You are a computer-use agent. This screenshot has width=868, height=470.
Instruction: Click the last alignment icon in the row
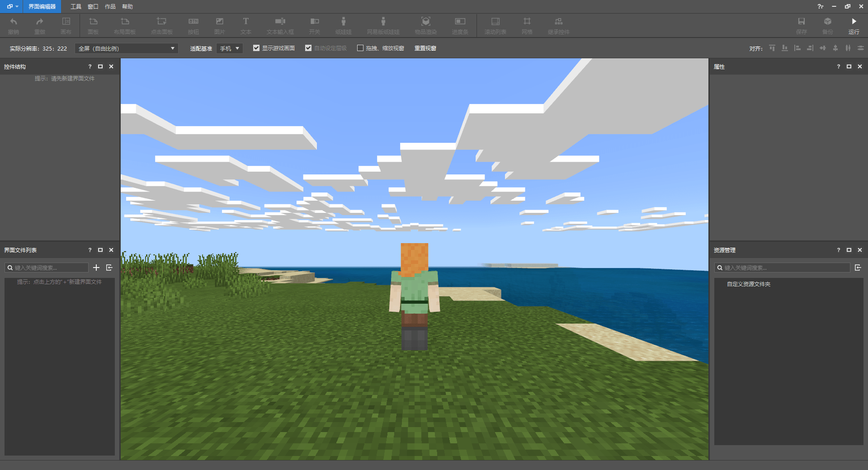point(861,48)
